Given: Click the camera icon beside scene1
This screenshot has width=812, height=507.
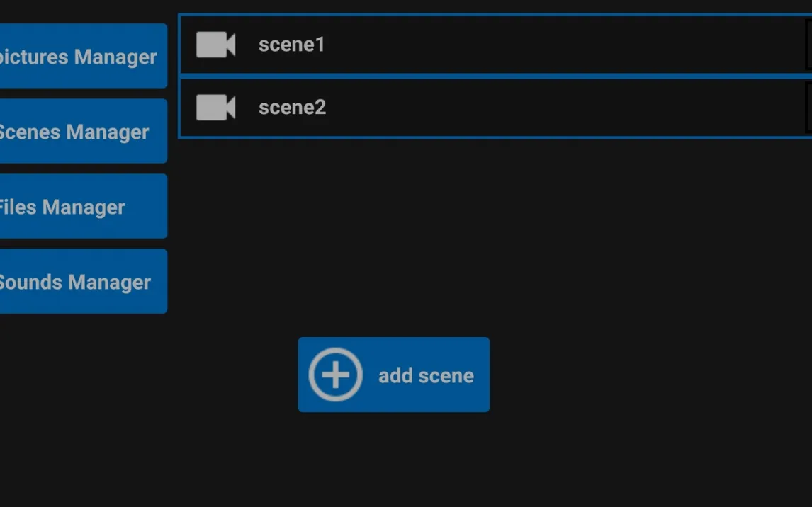Looking at the screenshot, I should tap(215, 45).
